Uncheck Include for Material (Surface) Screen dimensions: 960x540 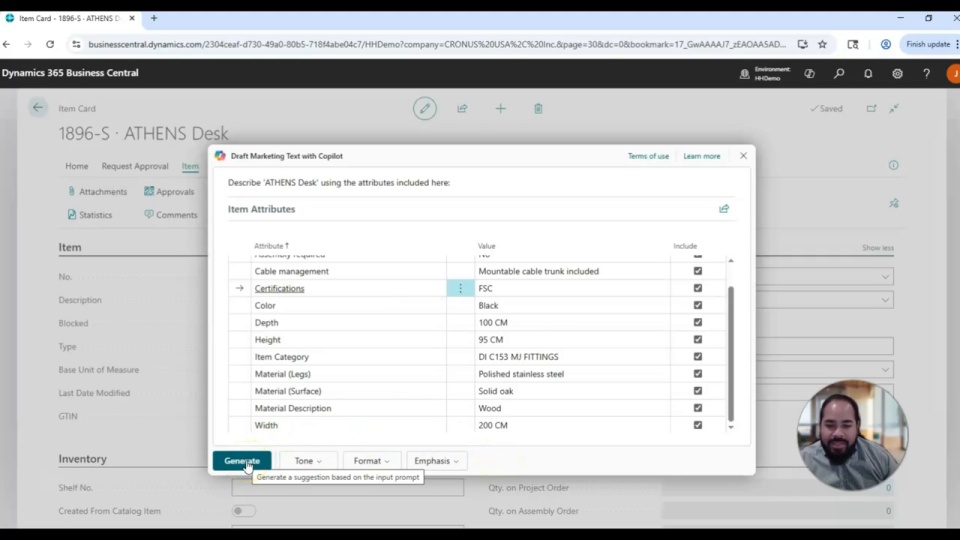(697, 391)
